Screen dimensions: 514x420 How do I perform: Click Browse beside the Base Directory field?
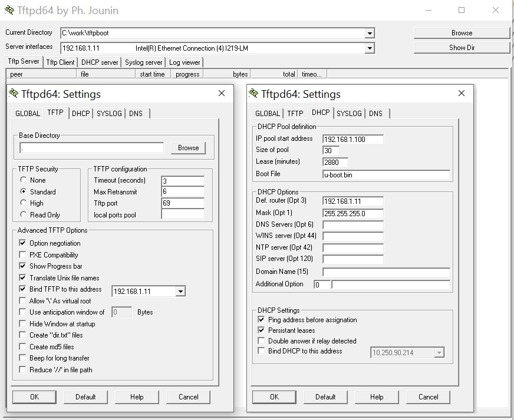point(189,148)
